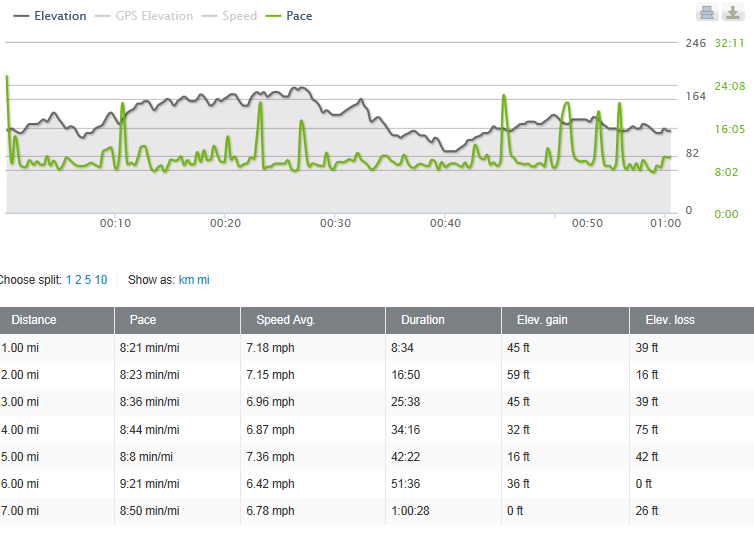This screenshot has height=537, width=754.
Task: Choose split of 2
Action: coord(78,280)
